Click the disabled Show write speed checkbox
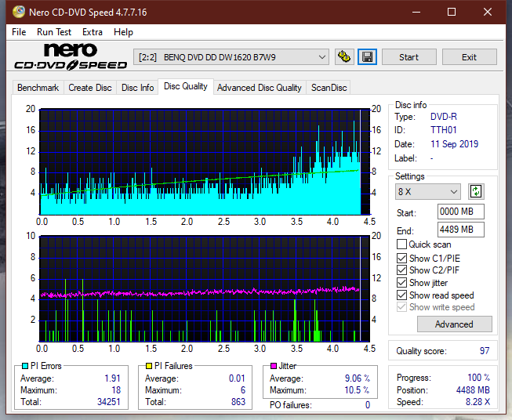Image resolution: width=512 pixels, height=420 pixels. tap(401, 307)
